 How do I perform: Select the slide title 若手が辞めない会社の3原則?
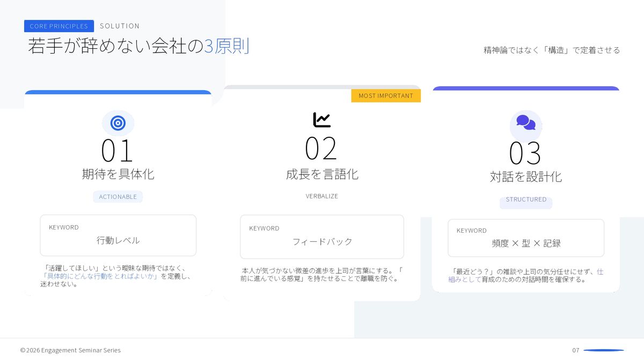pyautogui.click(x=138, y=47)
